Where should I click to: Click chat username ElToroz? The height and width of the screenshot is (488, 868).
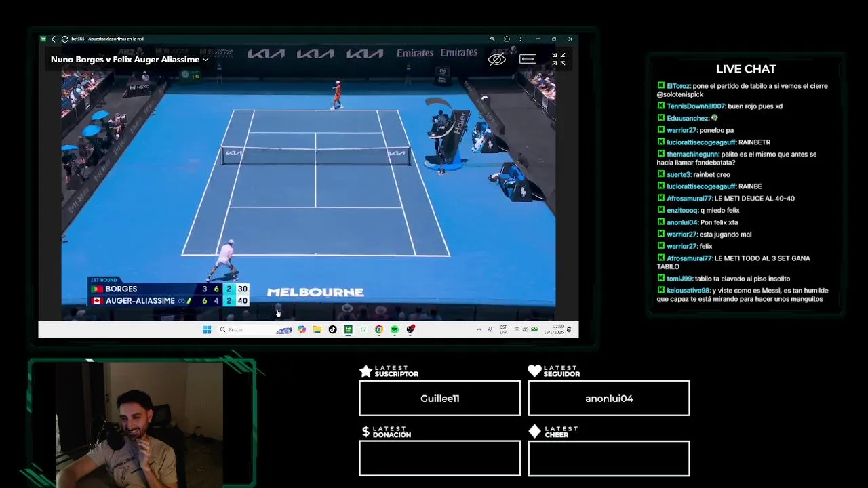(x=678, y=86)
